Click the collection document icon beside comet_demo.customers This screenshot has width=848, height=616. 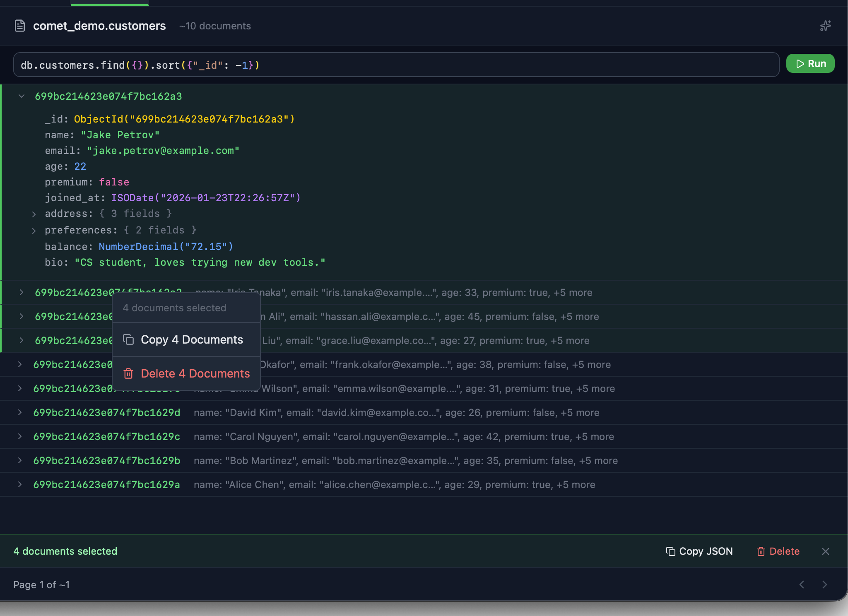[x=20, y=26]
